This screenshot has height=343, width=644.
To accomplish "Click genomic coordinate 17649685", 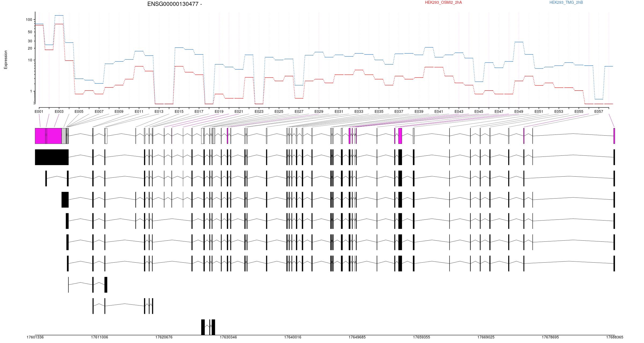I will [357, 337].
